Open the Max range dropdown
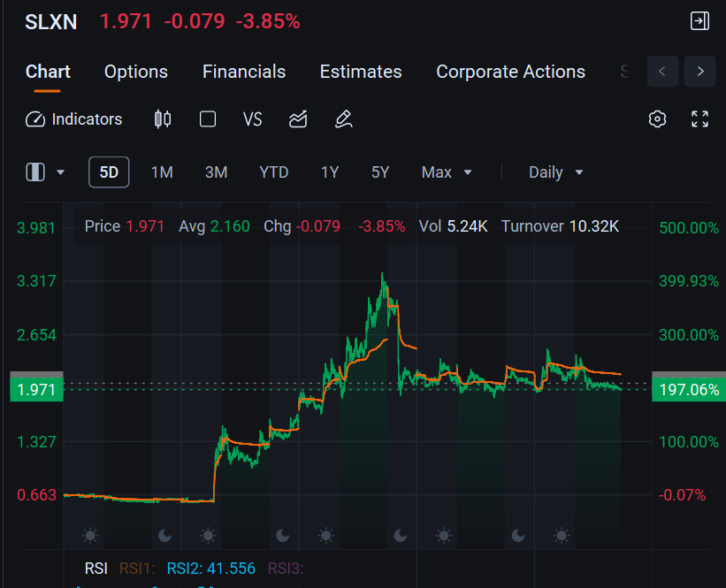The width and height of the screenshot is (726, 588). coord(447,172)
